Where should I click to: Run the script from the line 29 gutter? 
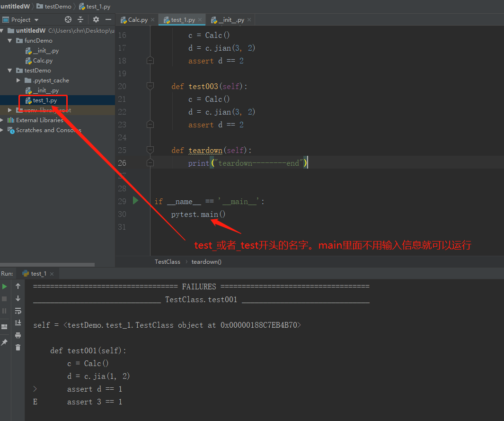click(135, 201)
